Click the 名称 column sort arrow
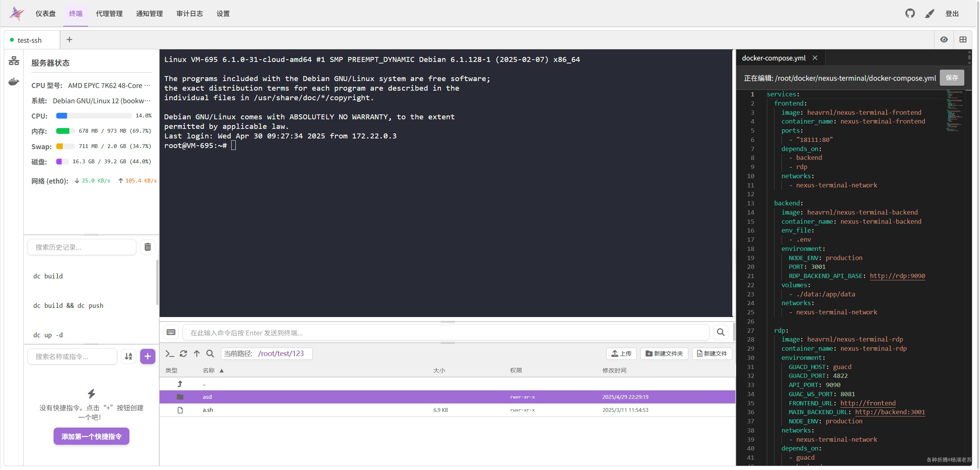980x470 pixels. (x=222, y=370)
